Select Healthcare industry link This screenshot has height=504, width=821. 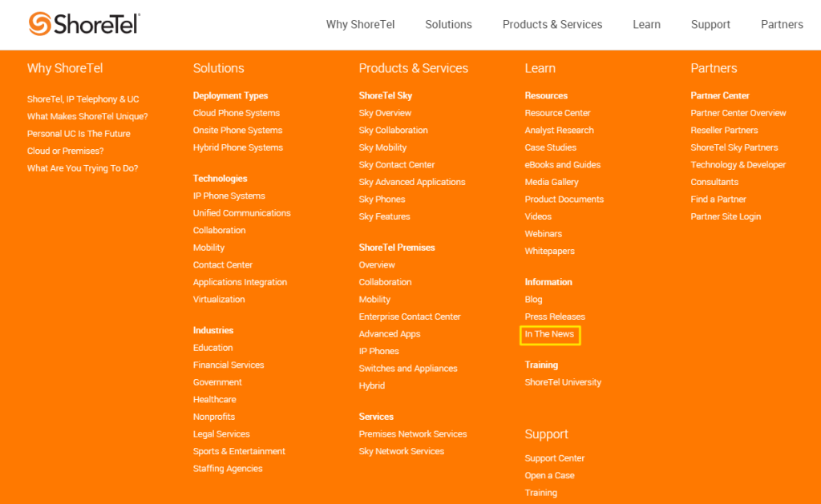coord(215,399)
